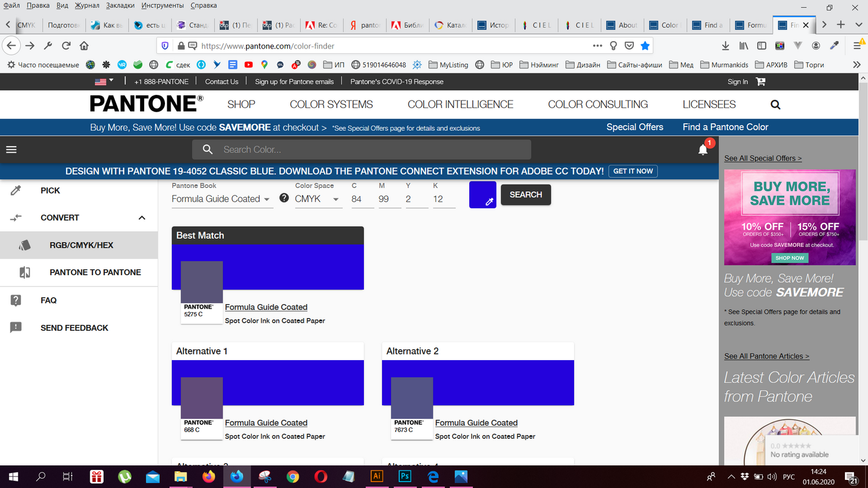Open the browser library icon
Image resolution: width=868 pixels, height=488 pixels.
pyautogui.click(x=744, y=46)
